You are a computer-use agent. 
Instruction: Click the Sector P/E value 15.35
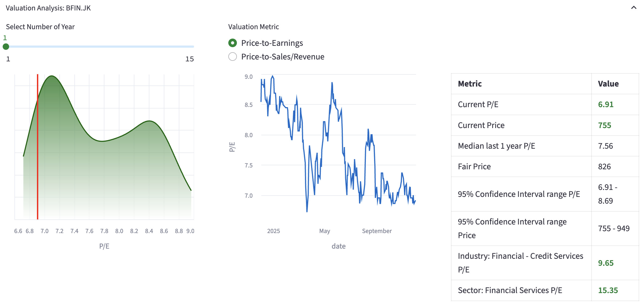(x=608, y=290)
